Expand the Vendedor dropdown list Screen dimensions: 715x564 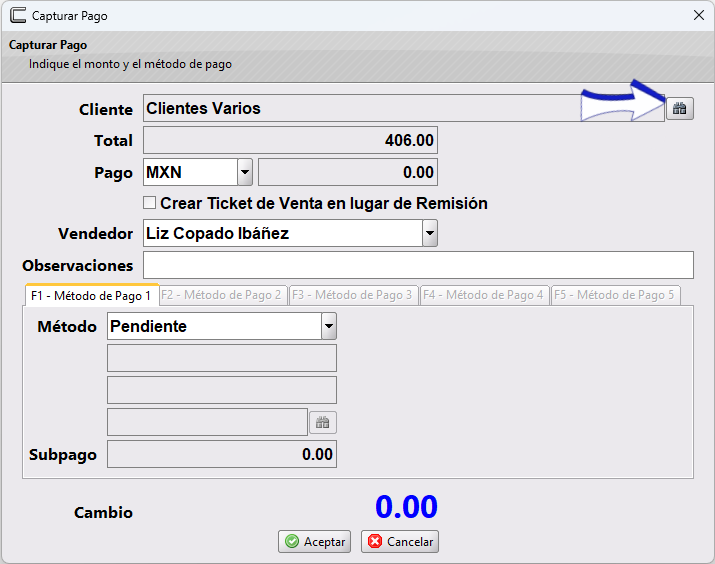[430, 233]
